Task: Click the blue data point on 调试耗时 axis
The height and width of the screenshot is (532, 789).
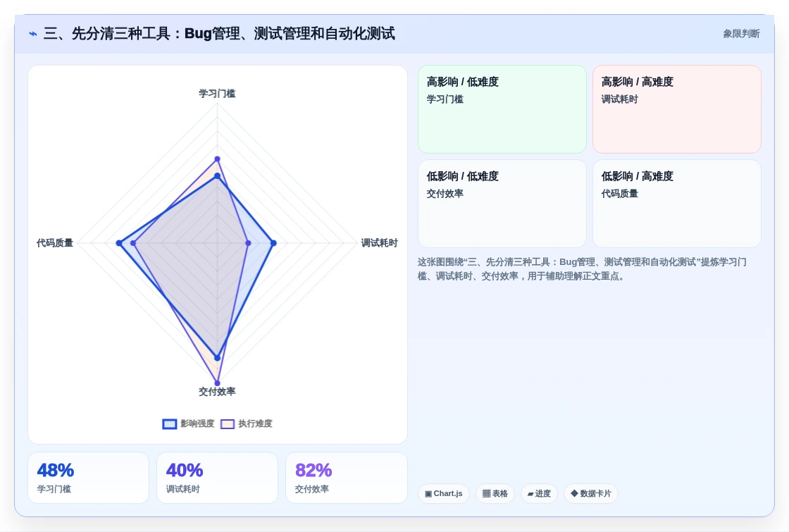Action: 274,243
